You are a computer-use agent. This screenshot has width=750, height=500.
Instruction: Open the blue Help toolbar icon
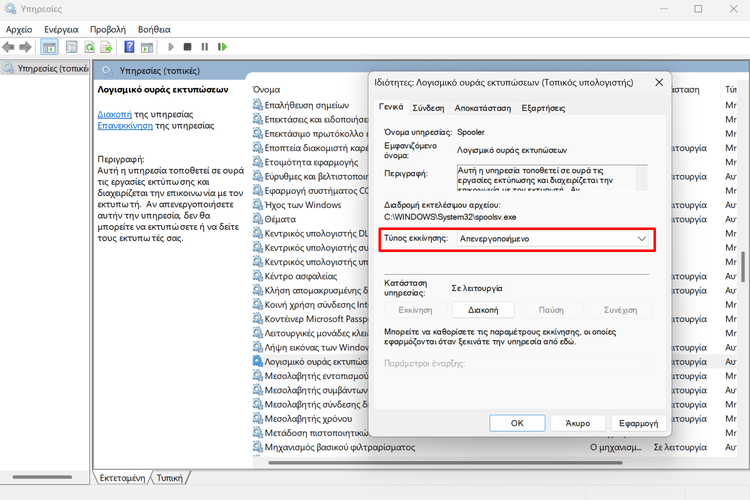point(129,47)
